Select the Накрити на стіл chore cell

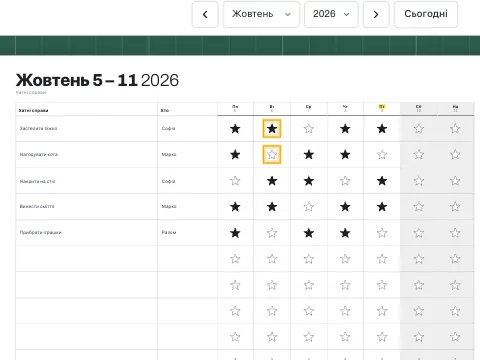tap(87, 181)
